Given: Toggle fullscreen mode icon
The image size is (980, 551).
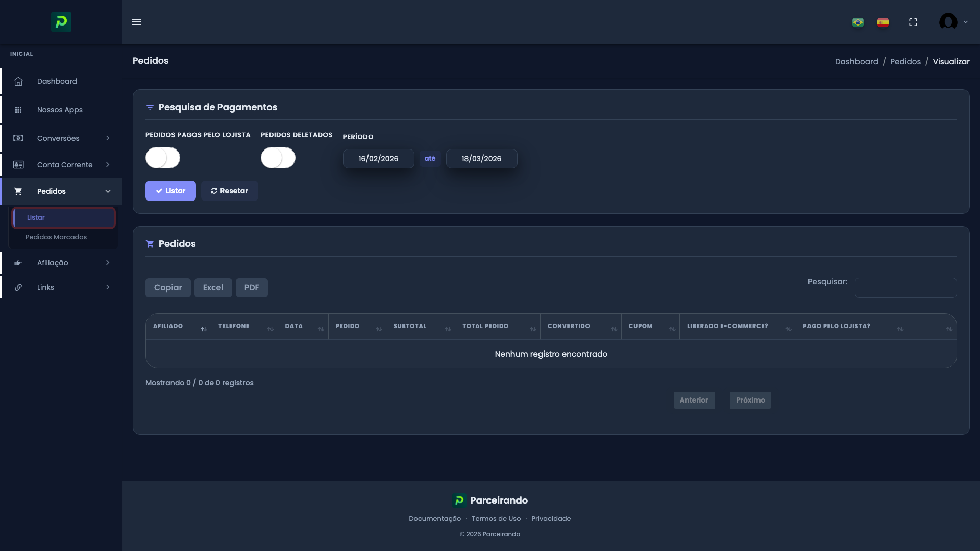Looking at the screenshot, I should [913, 22].
